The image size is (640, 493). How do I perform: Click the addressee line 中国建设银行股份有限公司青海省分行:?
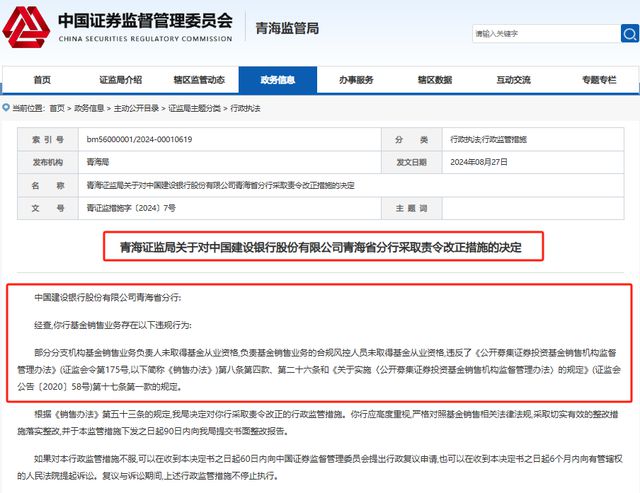click(108, 298)
